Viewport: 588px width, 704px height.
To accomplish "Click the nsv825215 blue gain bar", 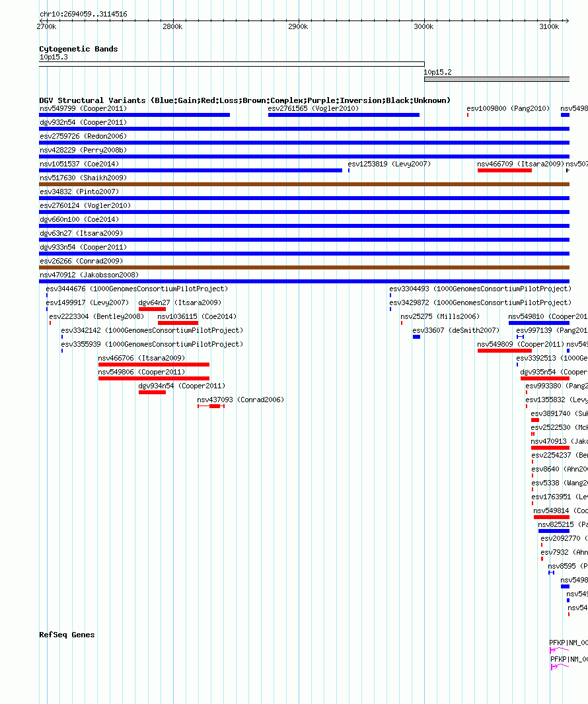I will point(554,531).
